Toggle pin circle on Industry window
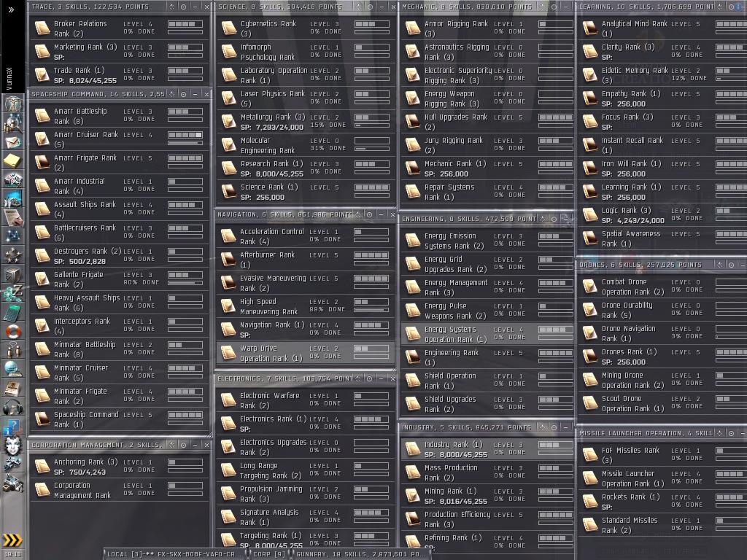This screenshot has height=560, width=747. pos(554,427)
